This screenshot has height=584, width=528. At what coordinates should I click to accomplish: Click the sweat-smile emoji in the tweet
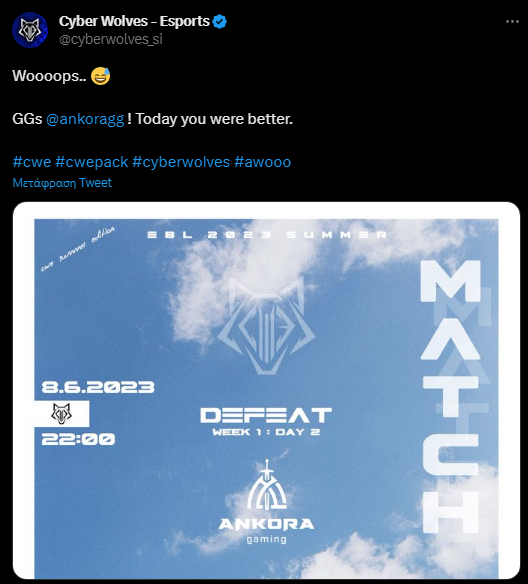tap(101, 76)
